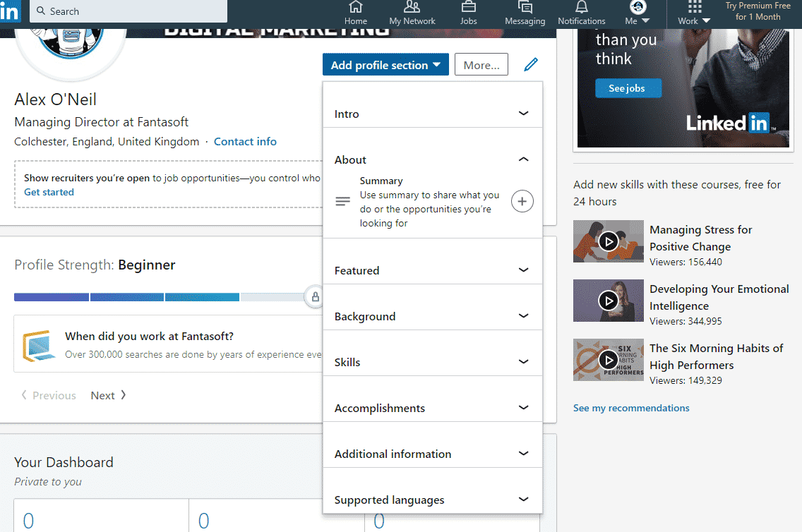Image resolution: width=802 pixels, height=532 pixels.
Task: Open 'When did you work at Fantasoft?' prompt
Action: pos(150,337)
